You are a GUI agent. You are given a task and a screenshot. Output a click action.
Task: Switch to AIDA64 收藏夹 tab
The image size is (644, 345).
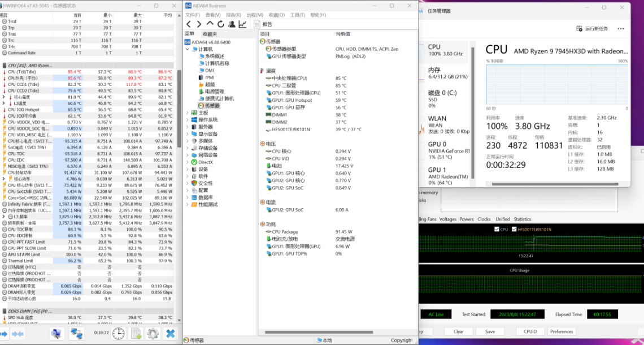tap(210, 34)
